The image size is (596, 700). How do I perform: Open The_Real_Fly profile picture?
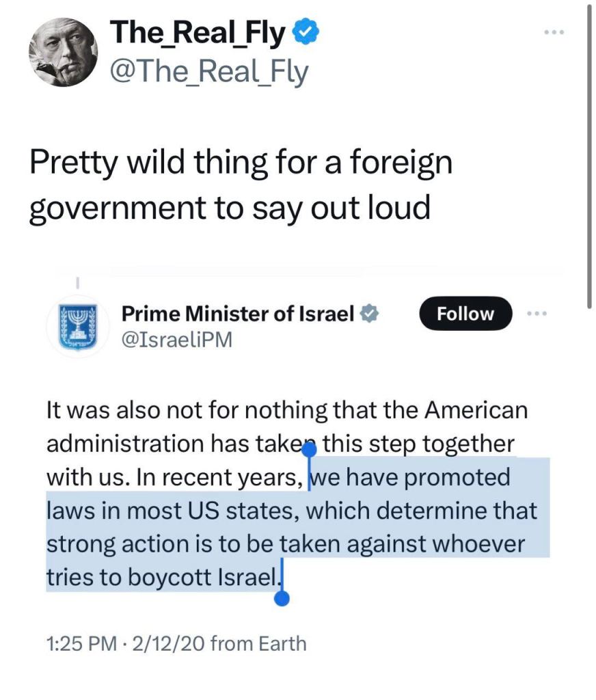63,53
